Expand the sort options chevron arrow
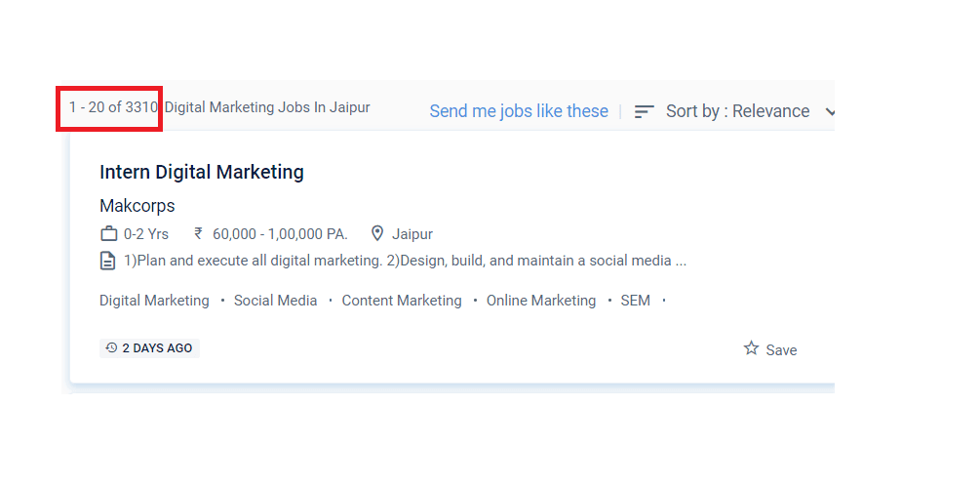The image size is (980, 487). tap(830, 112)
